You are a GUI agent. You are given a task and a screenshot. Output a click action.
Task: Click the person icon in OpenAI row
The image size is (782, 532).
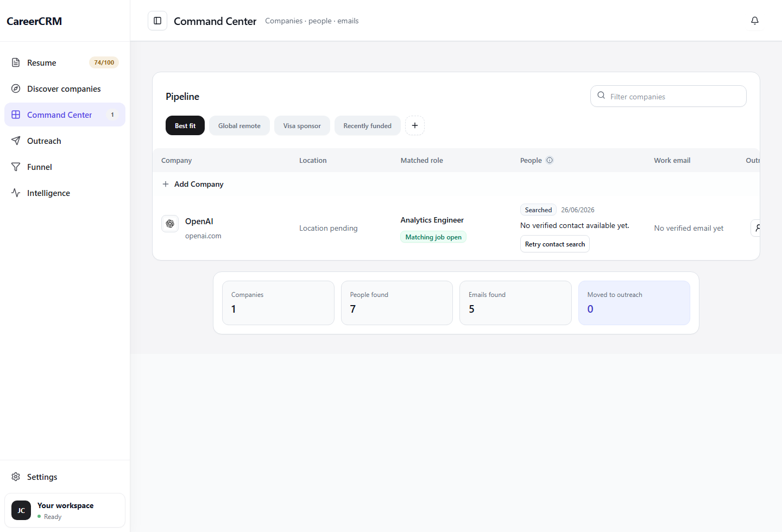pyautogui.click(x=756, y=228)
